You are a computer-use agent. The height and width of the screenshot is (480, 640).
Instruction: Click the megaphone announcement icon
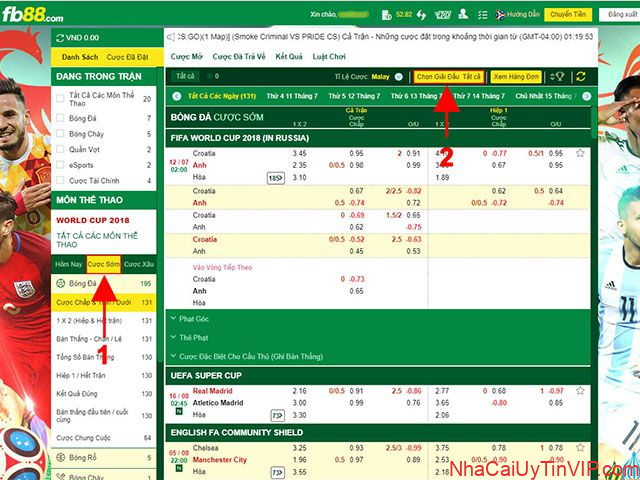tap(171, 37)
